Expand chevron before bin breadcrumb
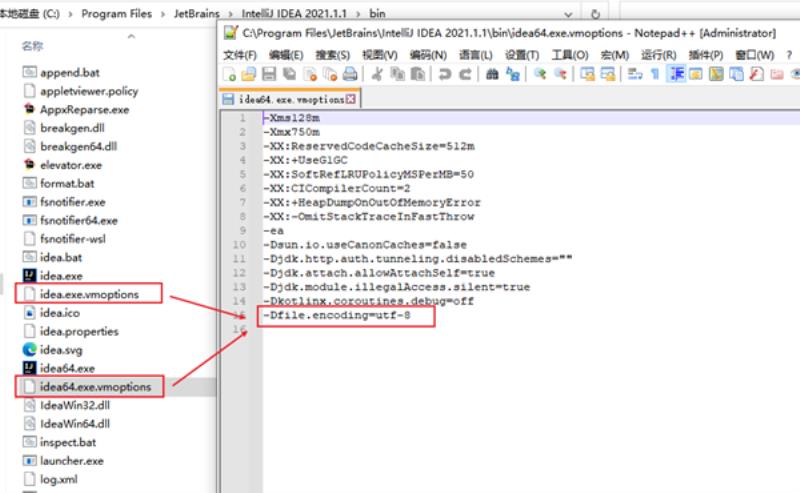 (358, 14)
